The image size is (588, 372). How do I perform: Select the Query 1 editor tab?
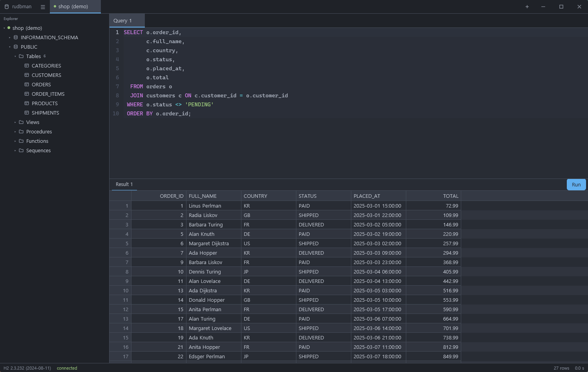point(127,21)
